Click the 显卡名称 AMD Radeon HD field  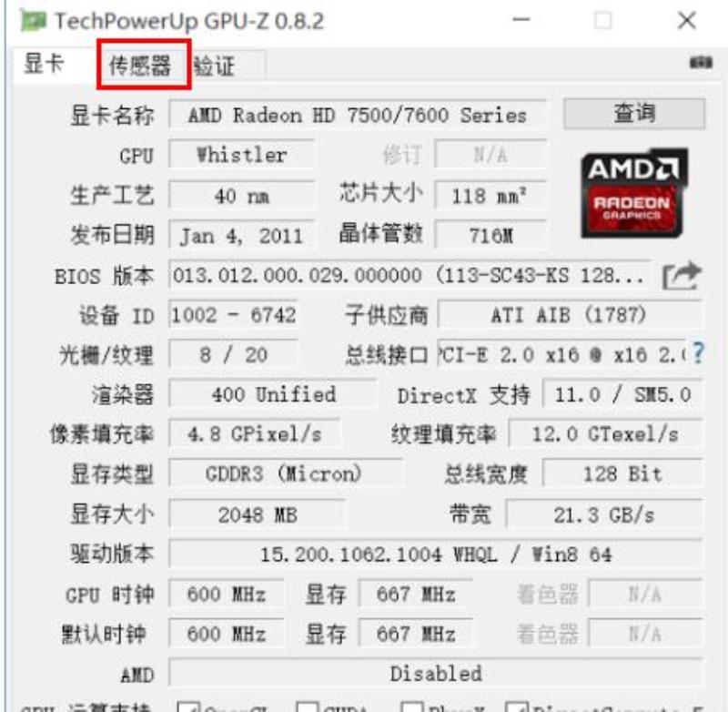(x=358, y=116)
